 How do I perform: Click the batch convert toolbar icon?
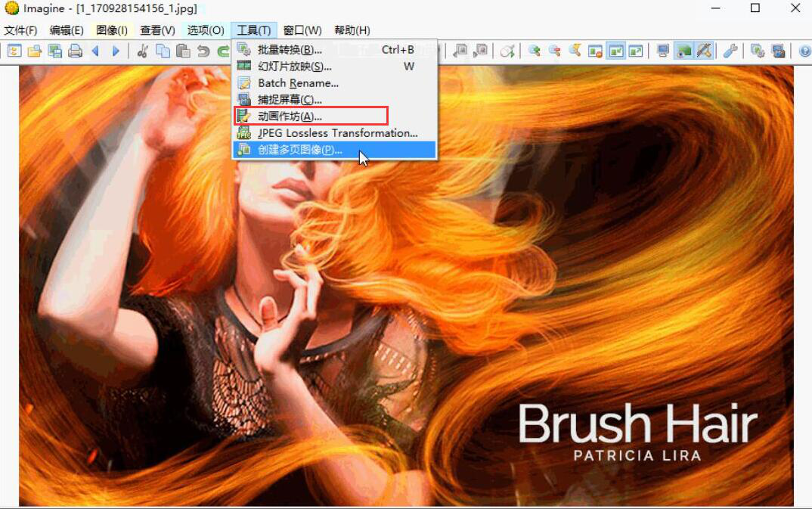(x=758, y=51)
